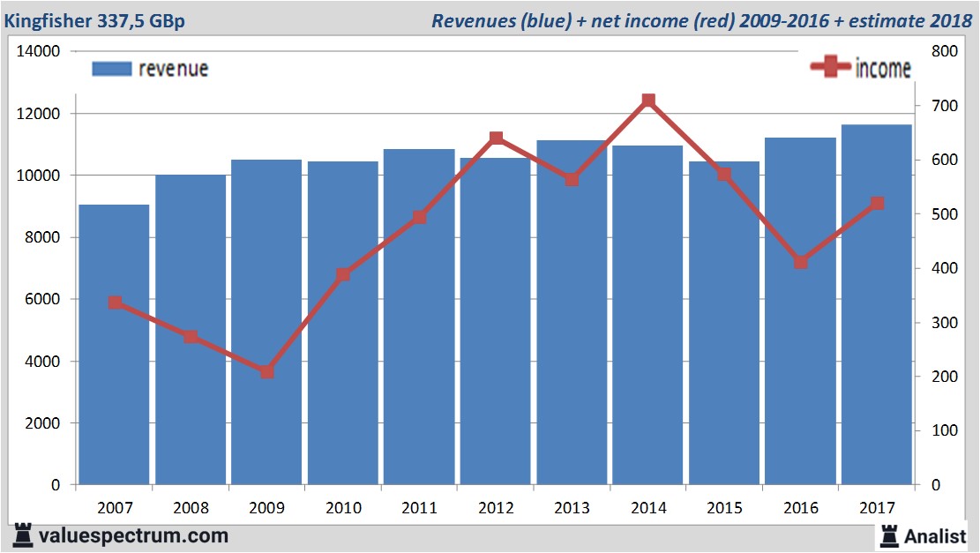Click the Kingfisher 337,5 GBp title
The width and height of the screenshot is (980, 553).
point(98,20)
